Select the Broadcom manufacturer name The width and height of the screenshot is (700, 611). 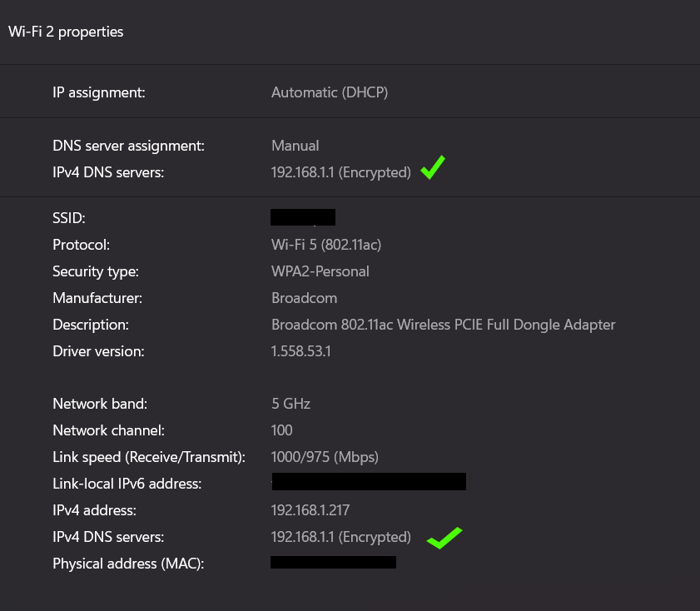[304, 297]
